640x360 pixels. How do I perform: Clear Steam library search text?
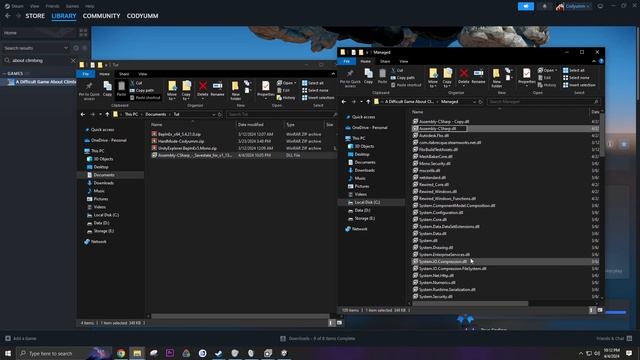(x=73, y=60)
